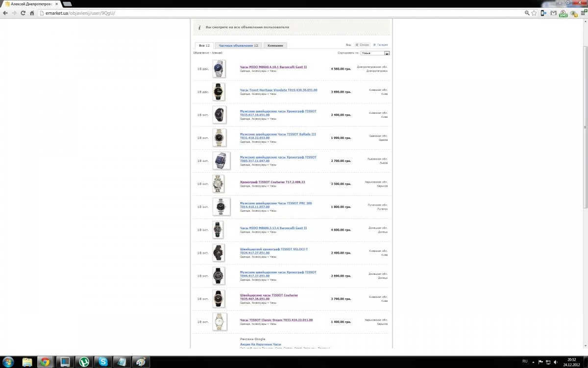Screen dimensions: 588x368
Task: Open uTorrent from the taskbar
Action: [84, 362]
